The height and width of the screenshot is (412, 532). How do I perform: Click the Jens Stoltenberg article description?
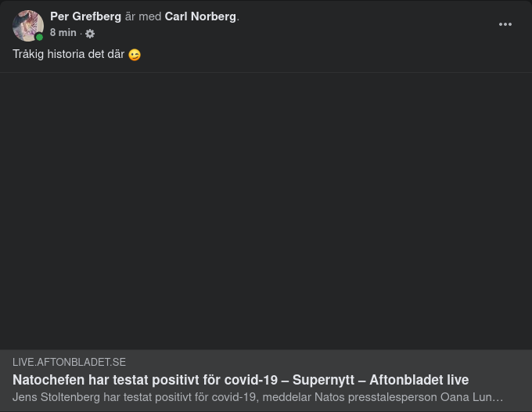click(x=257, y=397)
